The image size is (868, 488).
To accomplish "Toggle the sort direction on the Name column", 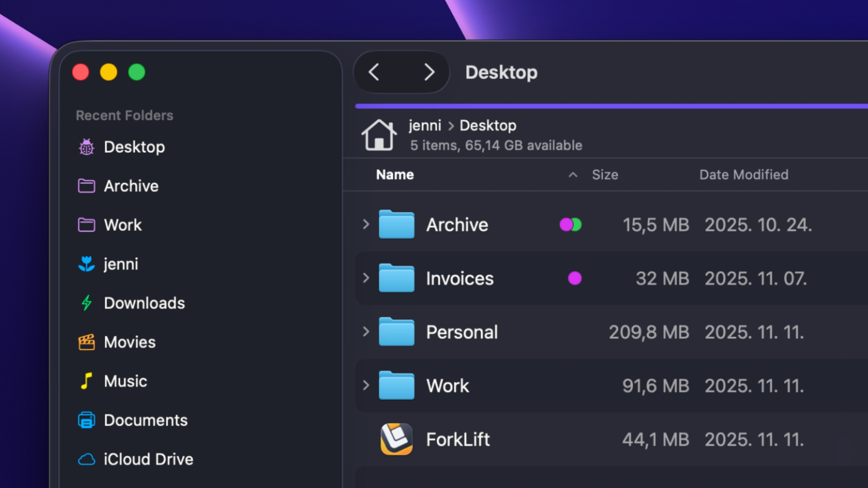I will [x=395, y=174].
